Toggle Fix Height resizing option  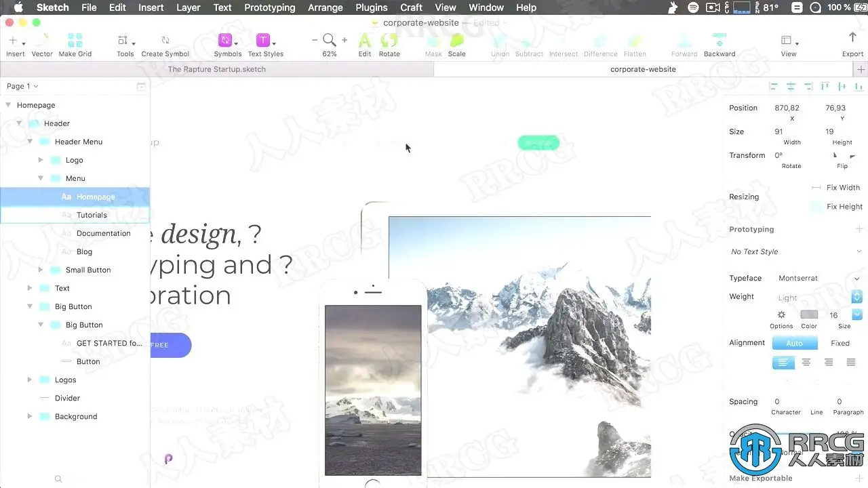(x=836, y=207)
